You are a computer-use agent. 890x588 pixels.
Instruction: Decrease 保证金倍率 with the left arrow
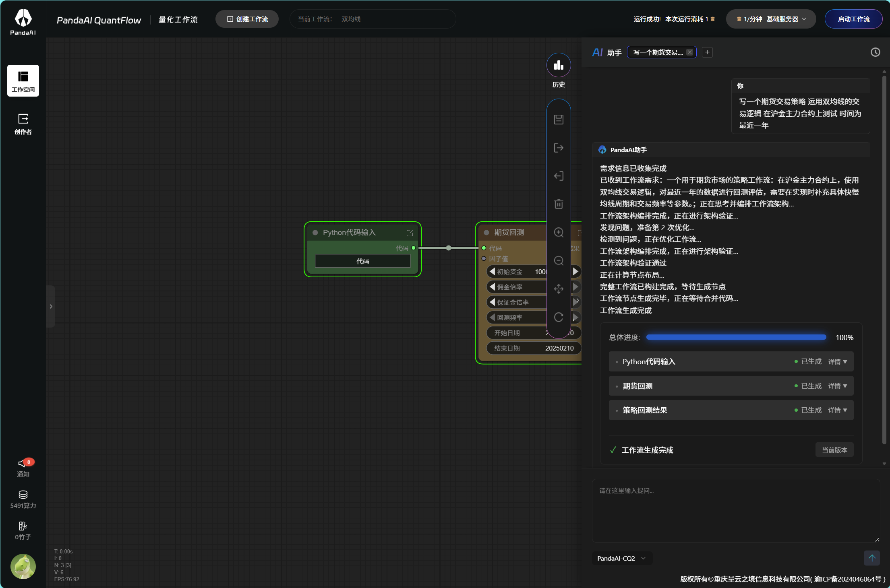coord(492,302)
